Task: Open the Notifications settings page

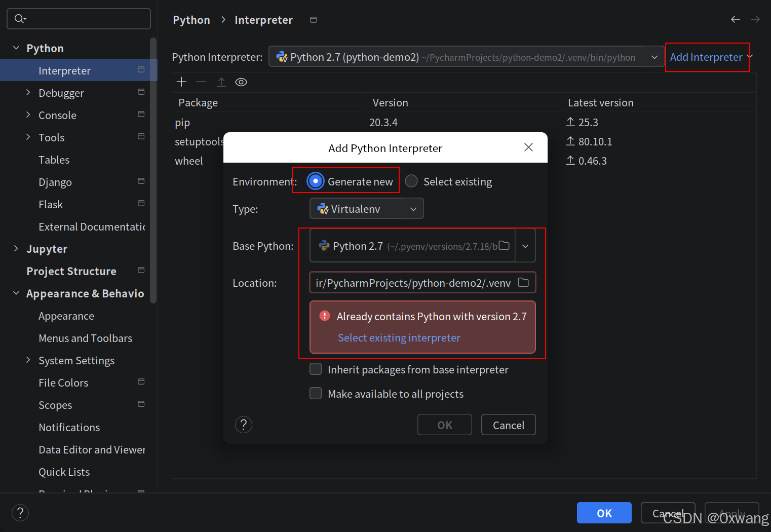Action: (69, 427)
